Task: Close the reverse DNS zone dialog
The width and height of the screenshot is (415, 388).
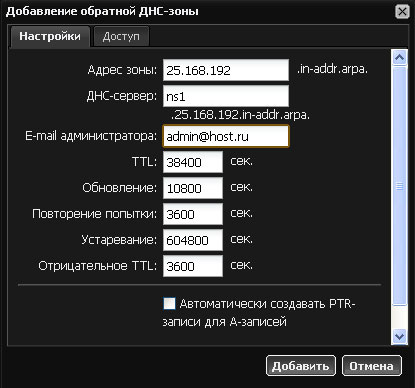Action: [402, 12]
